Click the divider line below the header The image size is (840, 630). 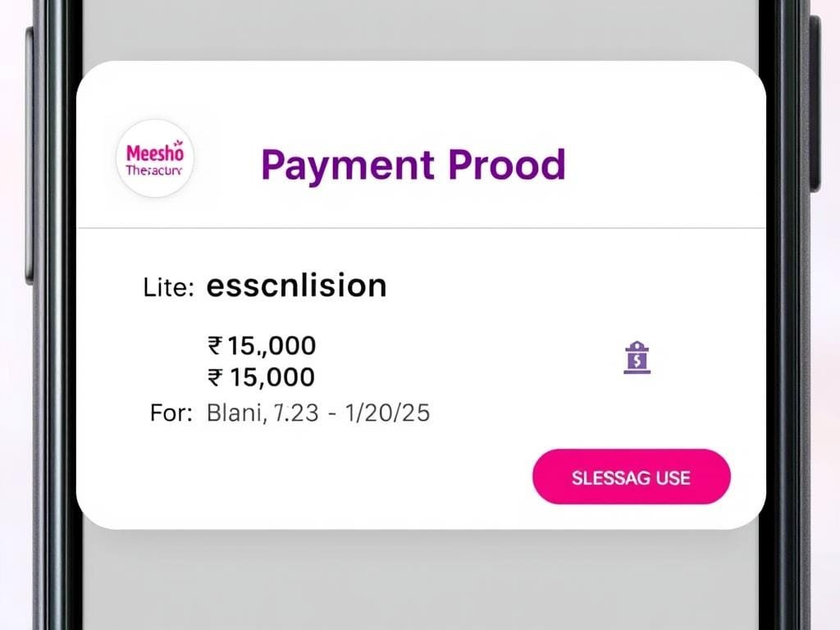pyautogui.click(x=420, y=227)
